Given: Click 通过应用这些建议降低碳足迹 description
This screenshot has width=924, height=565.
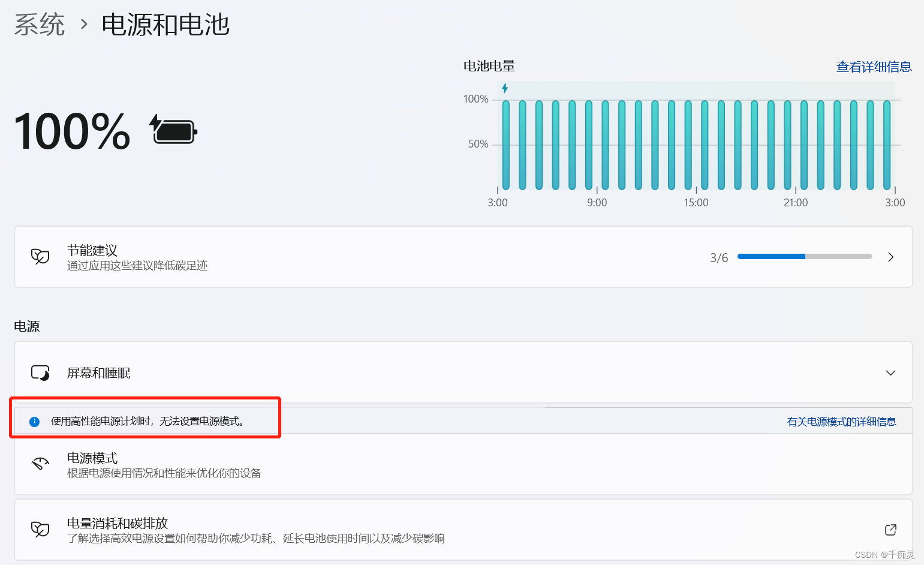Looking at the screenshot, I should pyautogui.click(x=137, y=266).
